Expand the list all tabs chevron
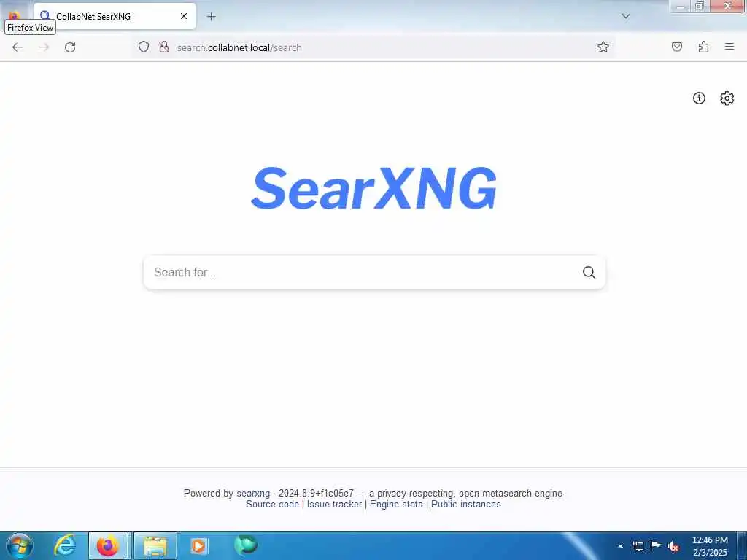 (626, 16)
